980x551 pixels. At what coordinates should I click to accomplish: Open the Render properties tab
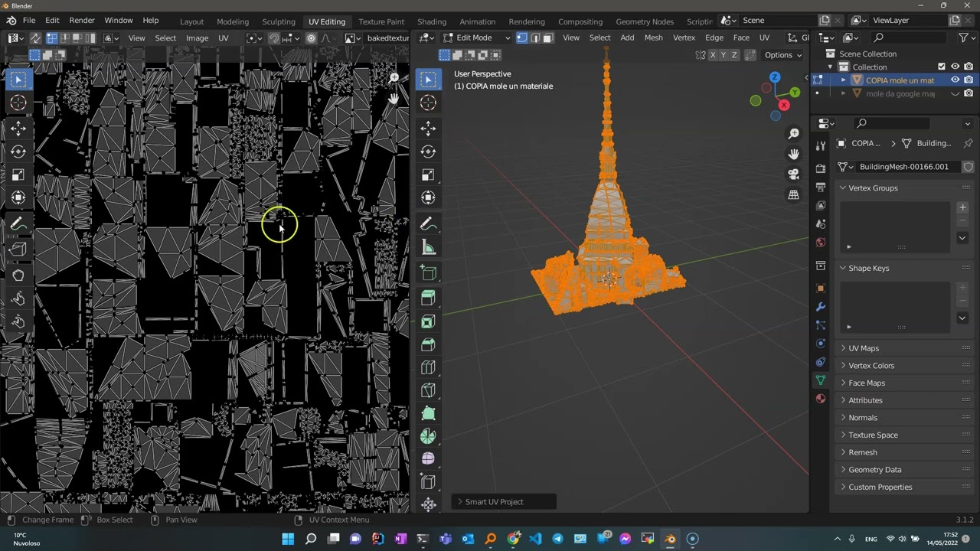(x=821, y=168)
